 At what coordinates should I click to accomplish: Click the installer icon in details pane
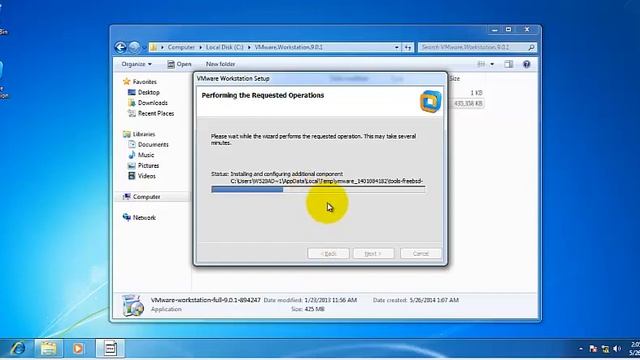[133, 305]
